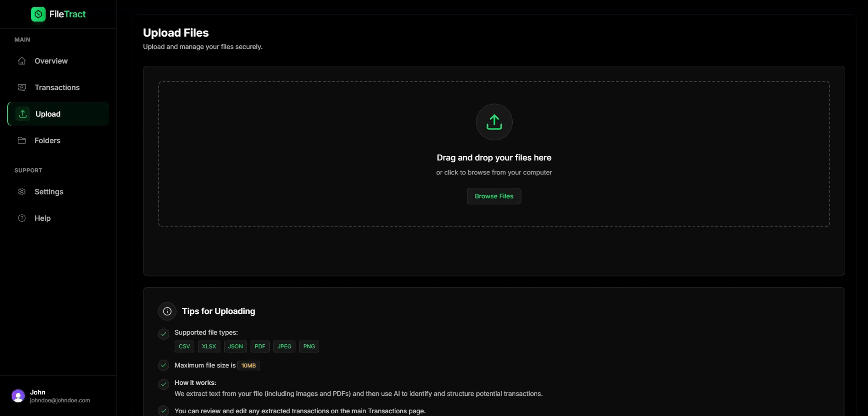Click the 'Supported file types:' label

point(206,332)
